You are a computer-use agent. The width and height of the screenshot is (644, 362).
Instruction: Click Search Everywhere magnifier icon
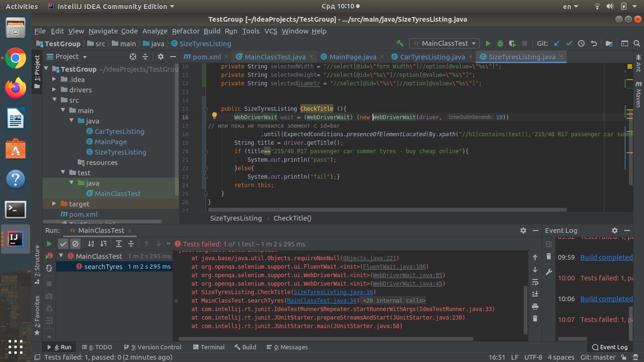coord(636,43)
